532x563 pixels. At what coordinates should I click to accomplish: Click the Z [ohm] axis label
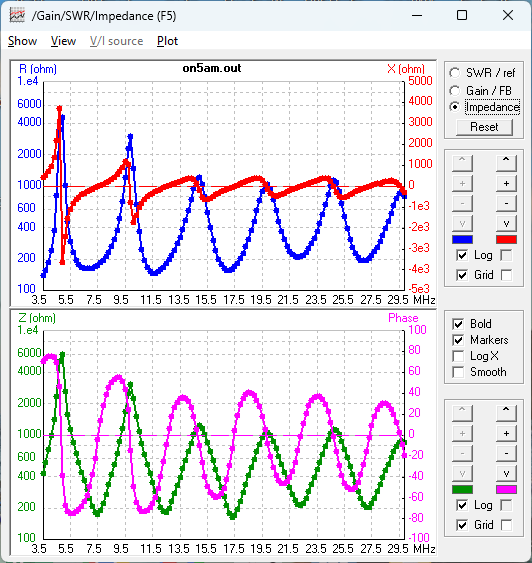coord(37,318)
